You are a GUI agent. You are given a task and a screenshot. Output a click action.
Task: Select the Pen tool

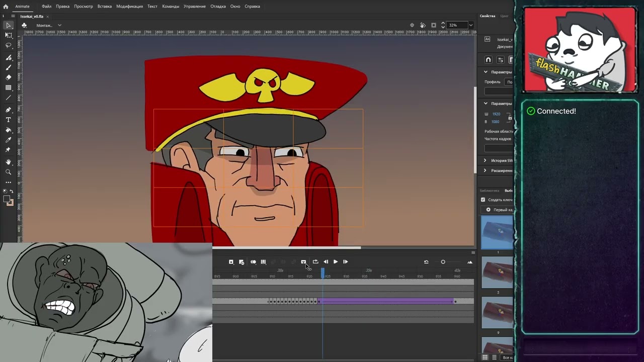click(x=8, y=110)
